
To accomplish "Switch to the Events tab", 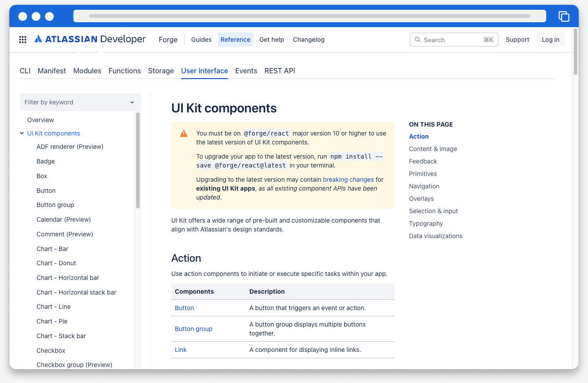I will (246, 71).
